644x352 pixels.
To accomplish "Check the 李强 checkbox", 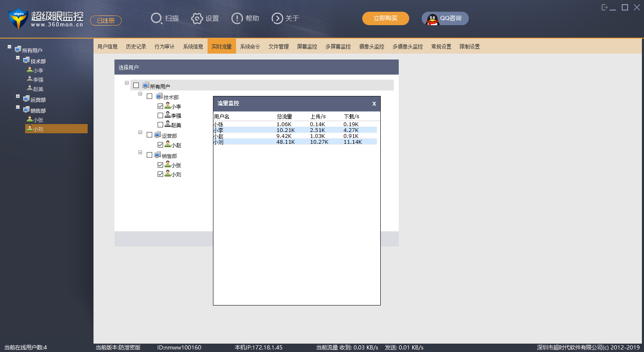I will coord(160,116).
